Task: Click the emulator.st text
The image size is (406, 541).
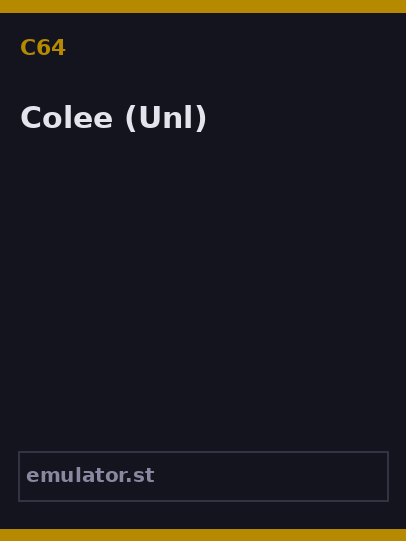Action: (x=90, y=475)
